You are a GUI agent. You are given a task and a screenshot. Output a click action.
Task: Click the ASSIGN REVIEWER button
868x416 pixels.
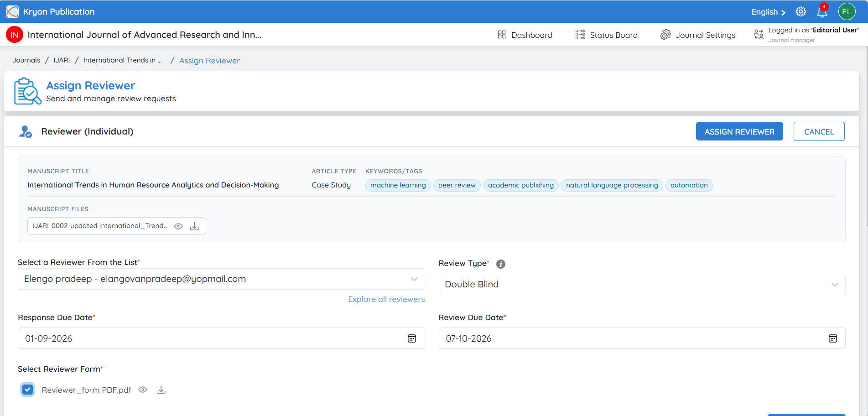click(739, 131)
